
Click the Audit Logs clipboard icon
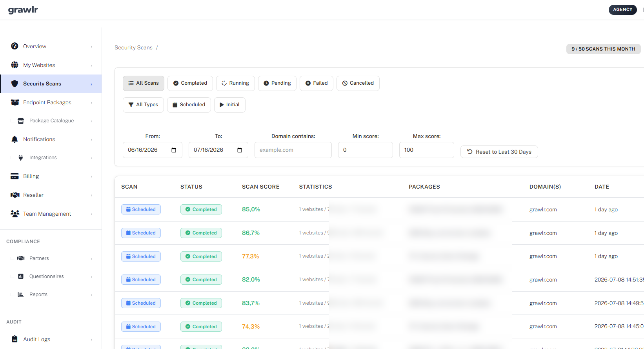point(15,339)
